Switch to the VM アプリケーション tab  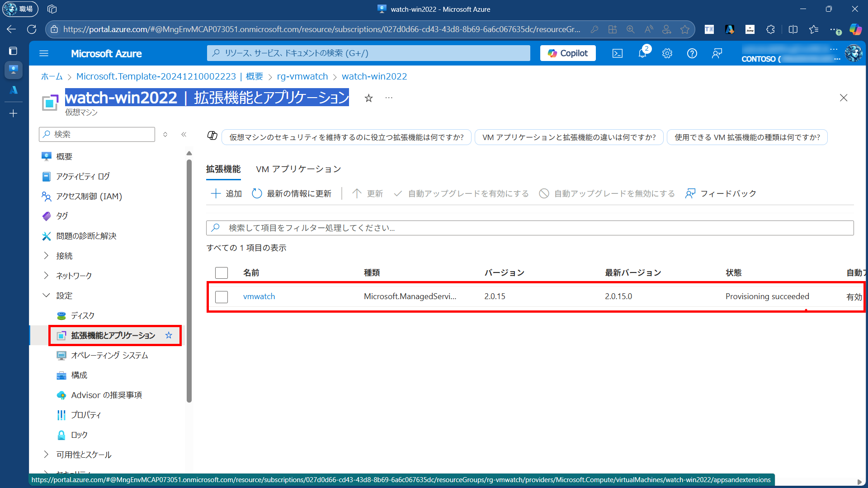point(298,169)
